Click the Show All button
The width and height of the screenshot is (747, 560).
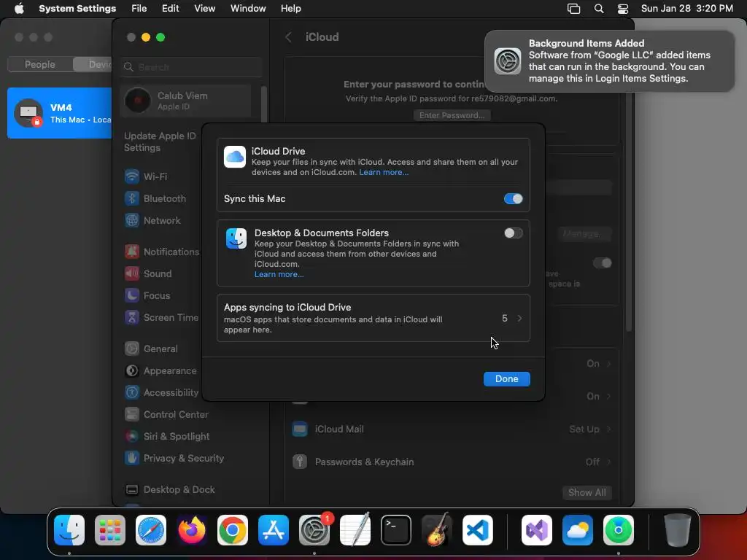click(587, 492)
